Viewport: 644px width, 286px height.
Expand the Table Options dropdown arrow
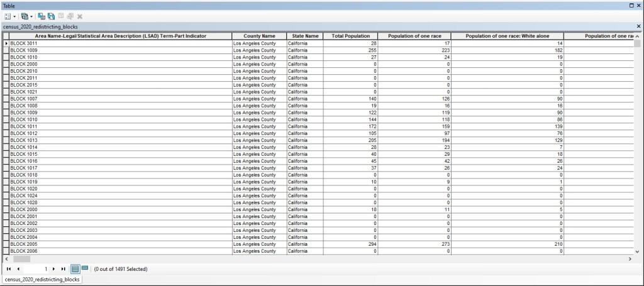tap(14, 16)
